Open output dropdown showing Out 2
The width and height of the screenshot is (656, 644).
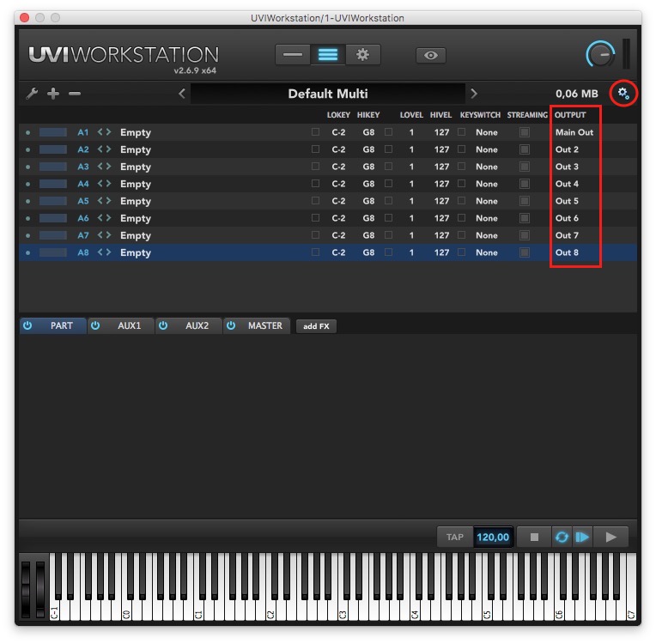click(x=567, y=149)
